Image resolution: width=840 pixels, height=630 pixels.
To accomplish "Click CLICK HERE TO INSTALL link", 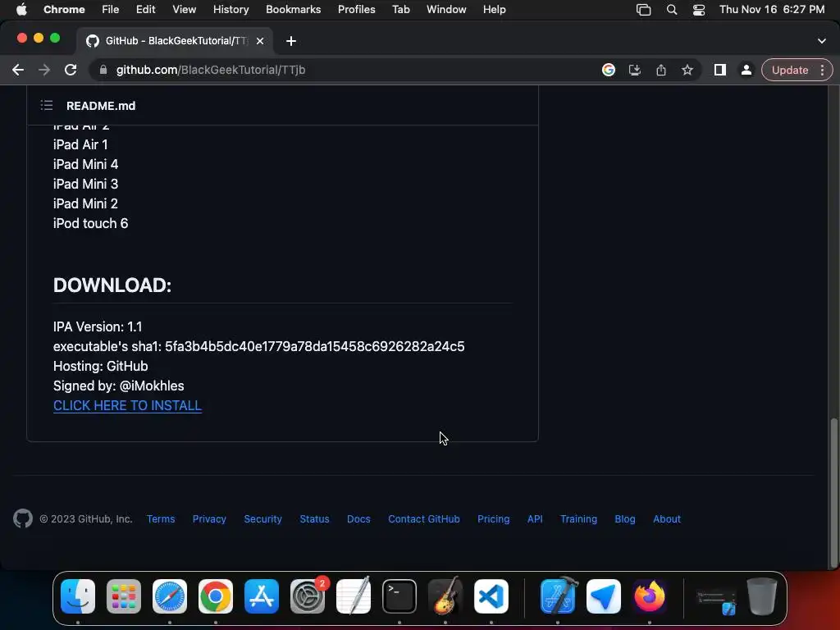I will click(127, 405).
